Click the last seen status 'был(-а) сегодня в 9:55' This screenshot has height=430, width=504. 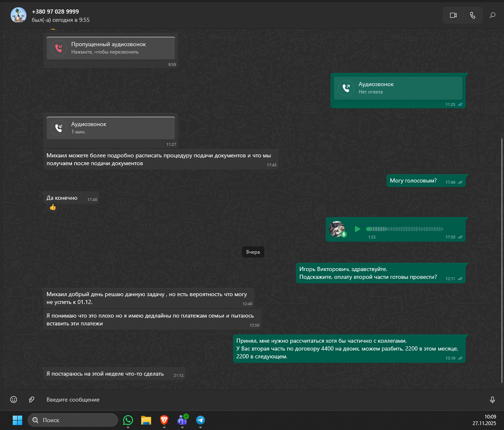tap(61, 20)
